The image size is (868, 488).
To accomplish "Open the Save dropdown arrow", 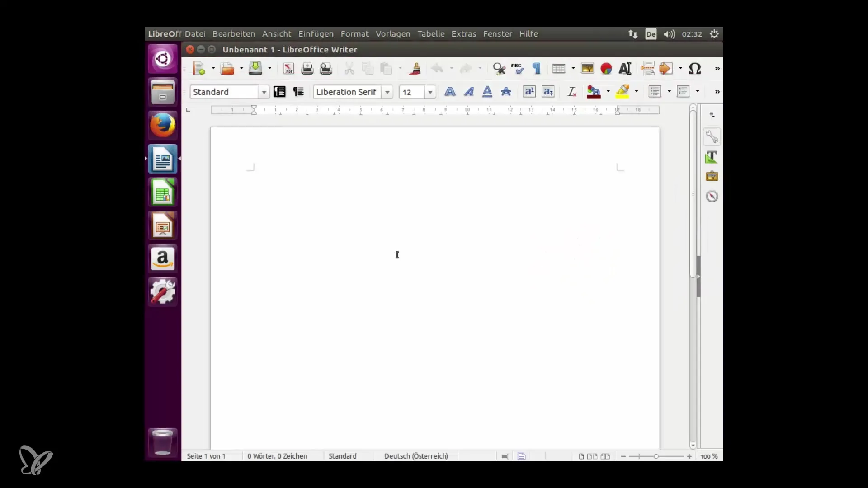I will click(269, 69).
